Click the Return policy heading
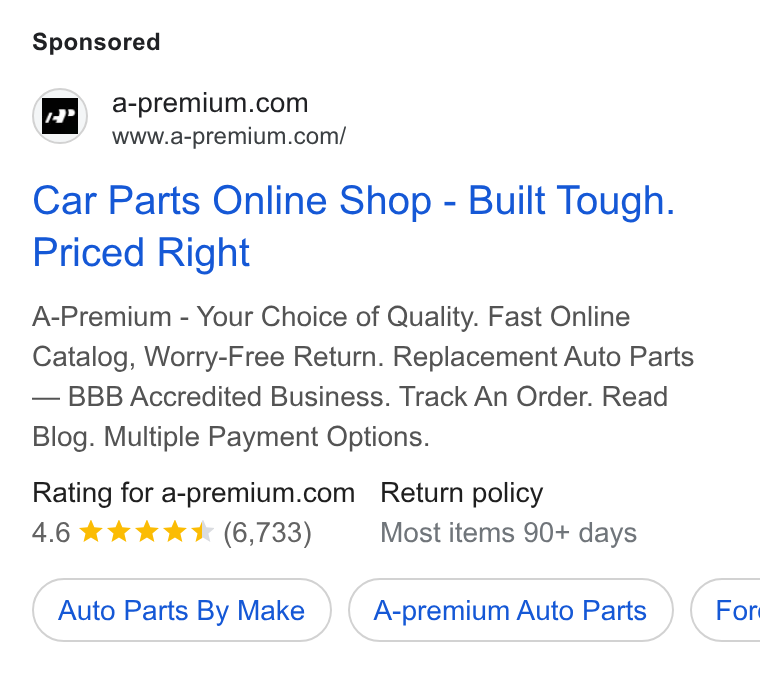The height and width of the screenshot is (674, 760). click(x=461, y=493)
